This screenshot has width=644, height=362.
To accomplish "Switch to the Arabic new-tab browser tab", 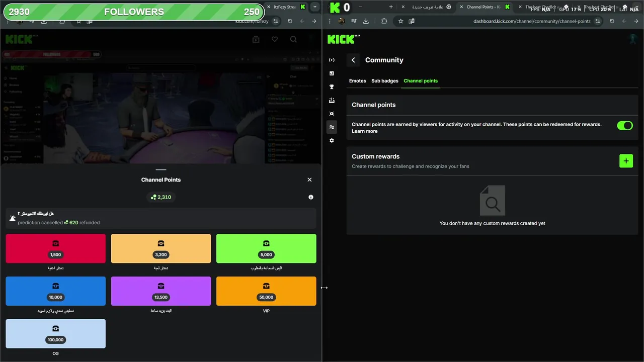I will (426, 7).
